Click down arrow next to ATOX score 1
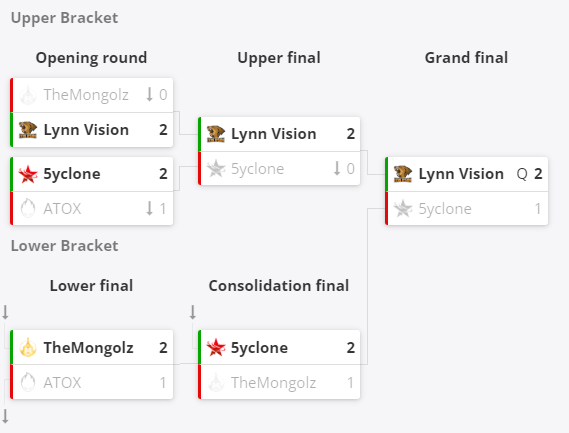 coord(149,209)
